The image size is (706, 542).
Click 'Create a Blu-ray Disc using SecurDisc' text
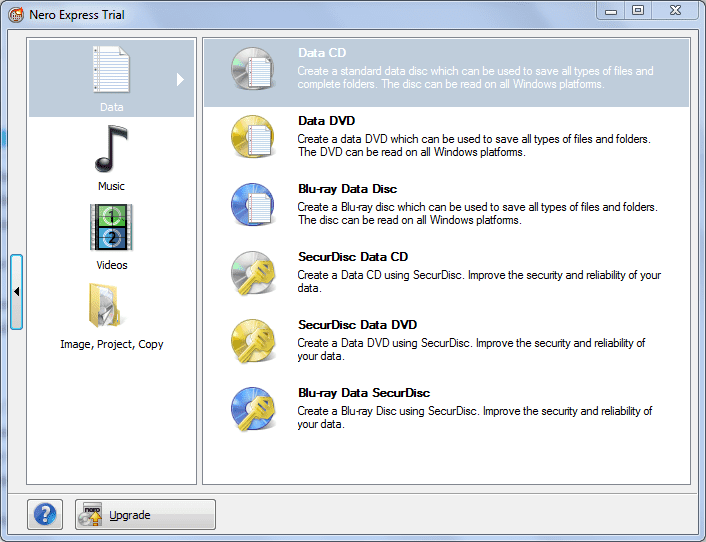click(x=475, y=417)
